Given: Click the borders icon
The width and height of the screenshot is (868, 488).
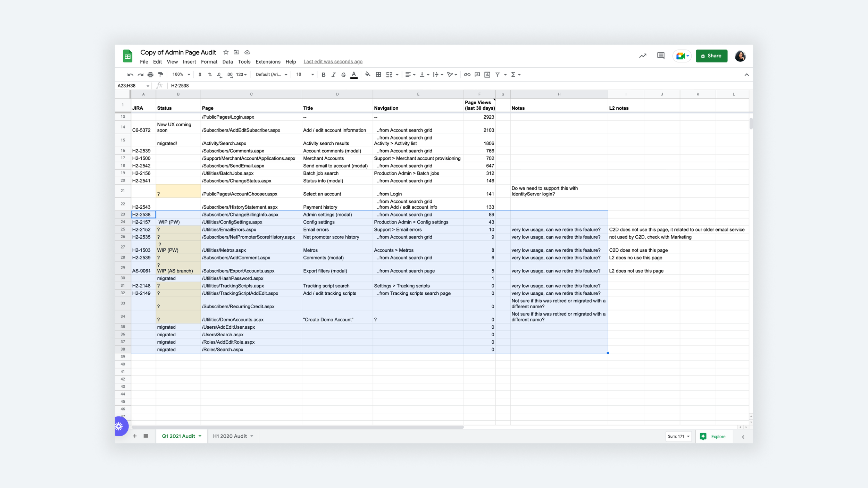Looking at the screenshot, I should [378, 75].
